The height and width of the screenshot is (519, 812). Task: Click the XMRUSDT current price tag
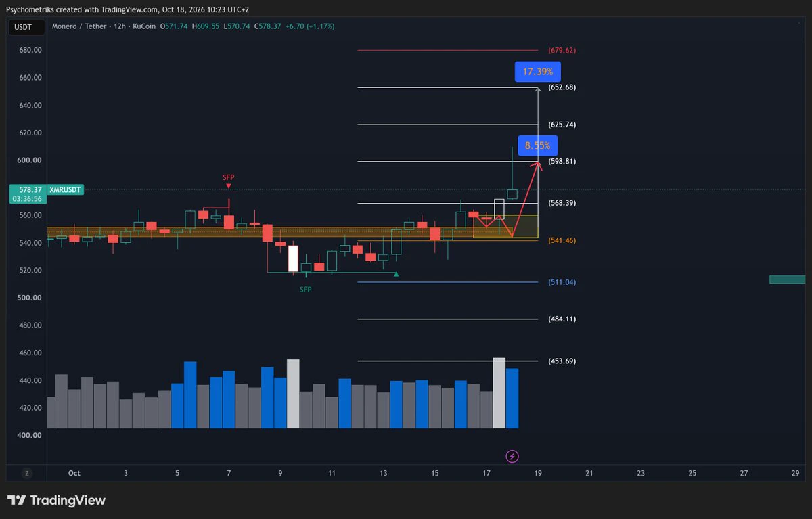pos(65,190)
